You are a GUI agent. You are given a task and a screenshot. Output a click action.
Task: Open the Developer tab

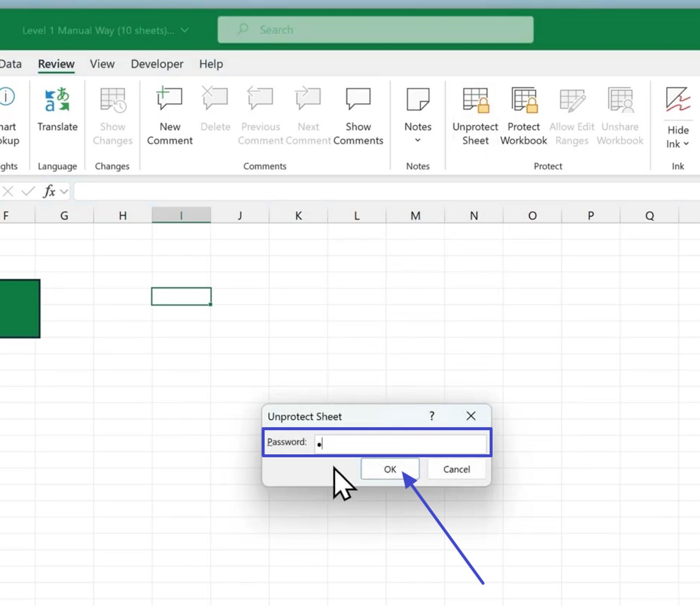pyautogui.click(x=157, y=64)
